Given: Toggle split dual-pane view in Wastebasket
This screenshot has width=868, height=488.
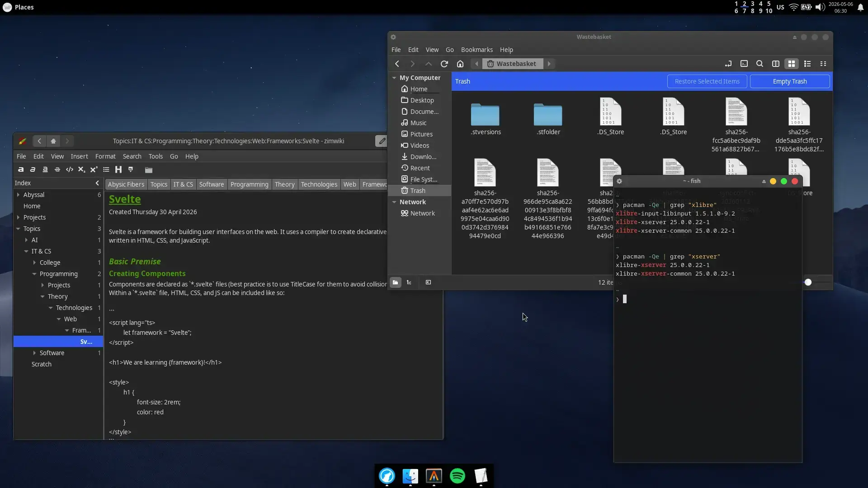Looking at the screenshot, I should [x=775, y=64].
